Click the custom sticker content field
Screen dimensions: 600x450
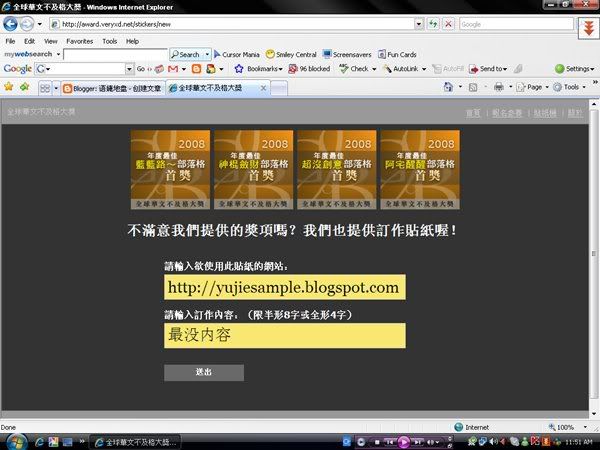click(284, 335)
